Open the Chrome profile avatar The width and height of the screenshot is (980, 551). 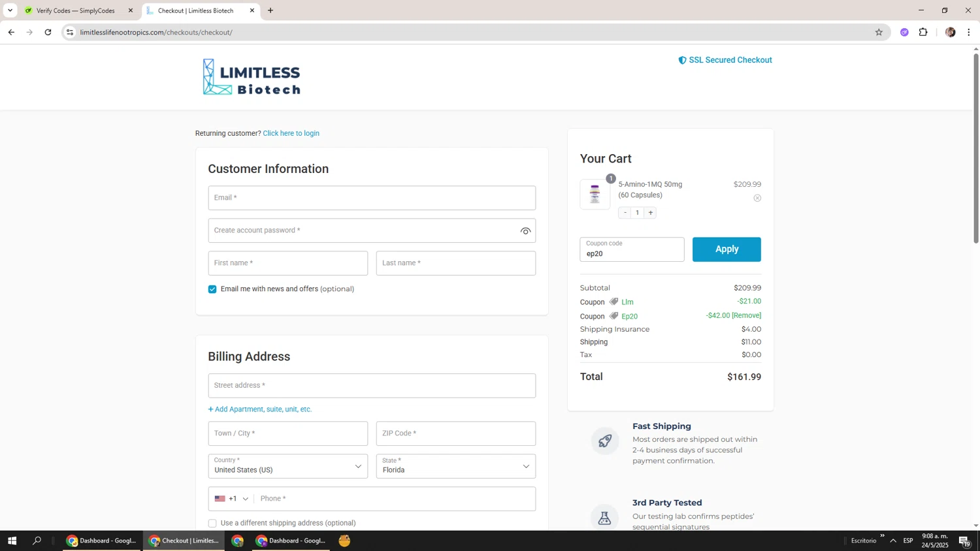pyautogui.click(x=950, y=32)
